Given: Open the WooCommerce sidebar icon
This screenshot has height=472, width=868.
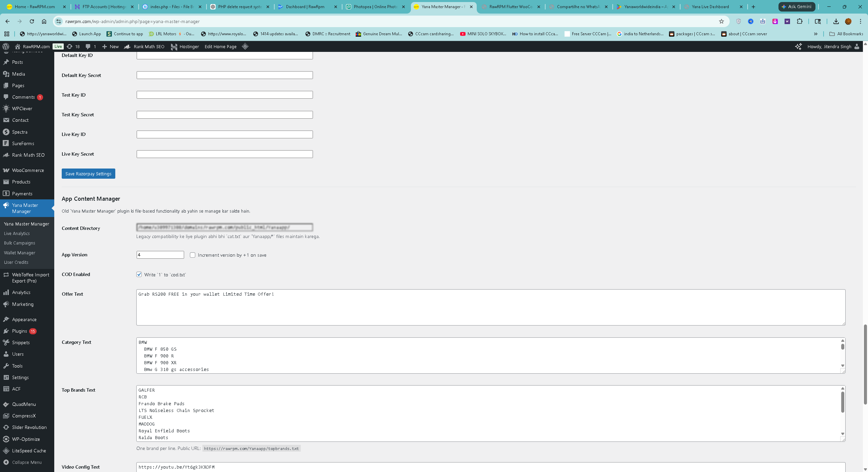Looking at the screenshot, I should (6, 170).
